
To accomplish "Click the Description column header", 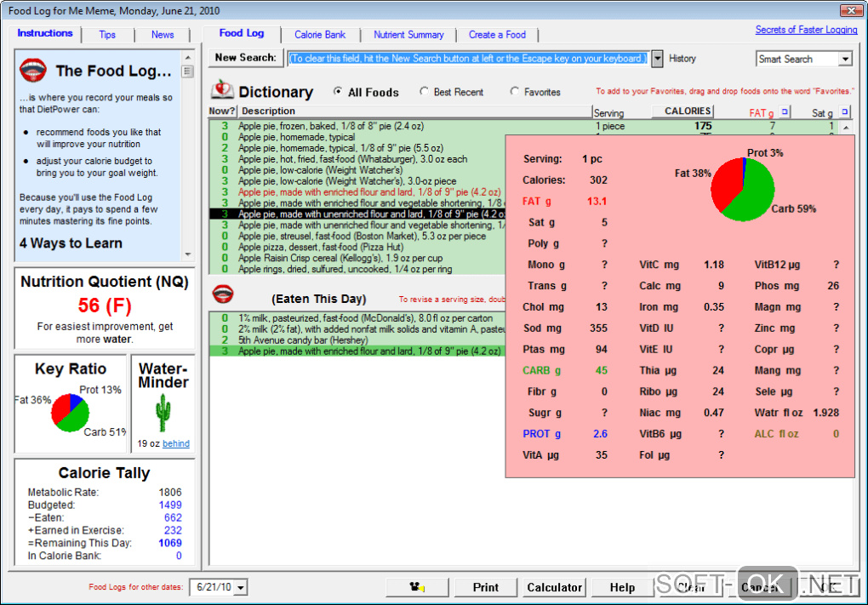I will [415, 111].
